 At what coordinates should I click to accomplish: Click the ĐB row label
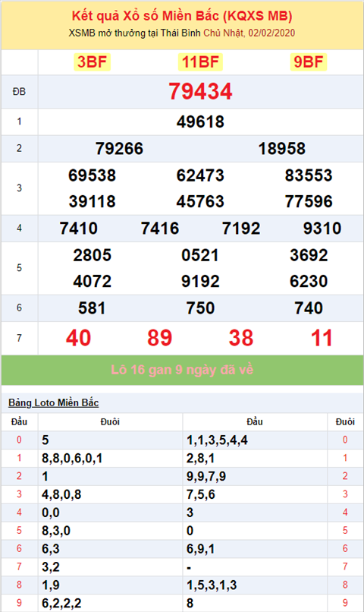click(x=19, y=92)
